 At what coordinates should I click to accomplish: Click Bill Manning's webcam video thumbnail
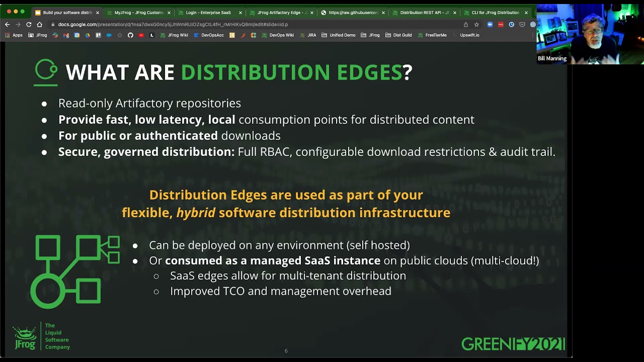[590, 34]
